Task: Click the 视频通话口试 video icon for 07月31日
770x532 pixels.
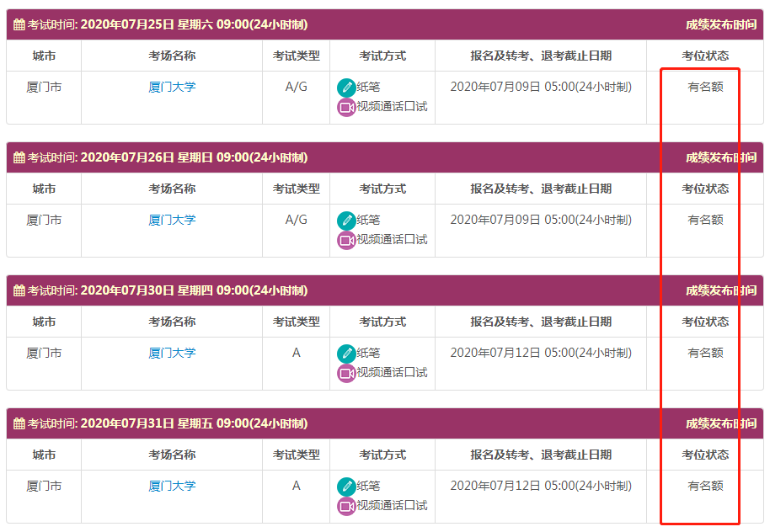Action: coord(346,506)
